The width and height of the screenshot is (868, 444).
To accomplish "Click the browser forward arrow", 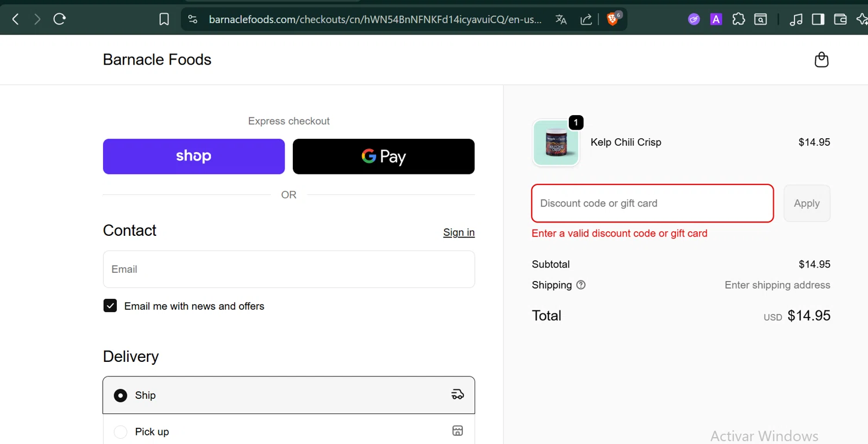I will [38, 20].
